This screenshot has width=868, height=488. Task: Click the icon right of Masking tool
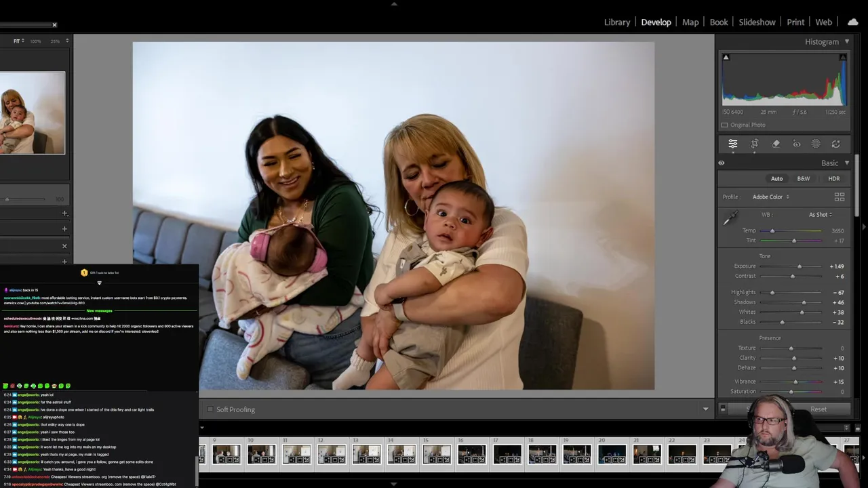coord(836,144)
